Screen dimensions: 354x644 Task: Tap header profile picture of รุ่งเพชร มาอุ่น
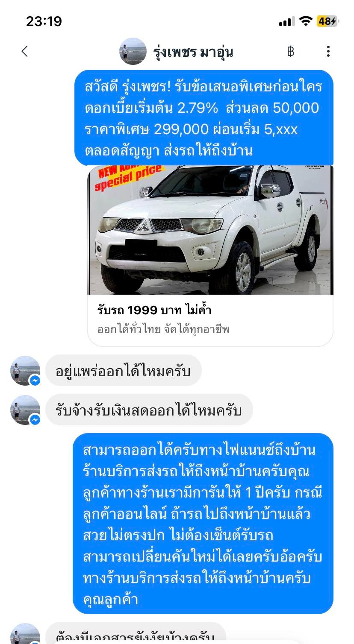pos(133,51)
